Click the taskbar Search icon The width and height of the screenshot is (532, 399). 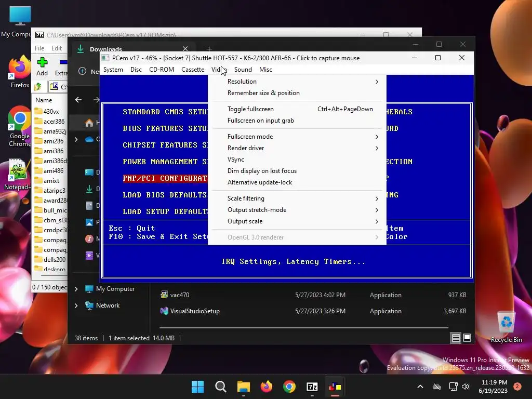click(220, 387)
